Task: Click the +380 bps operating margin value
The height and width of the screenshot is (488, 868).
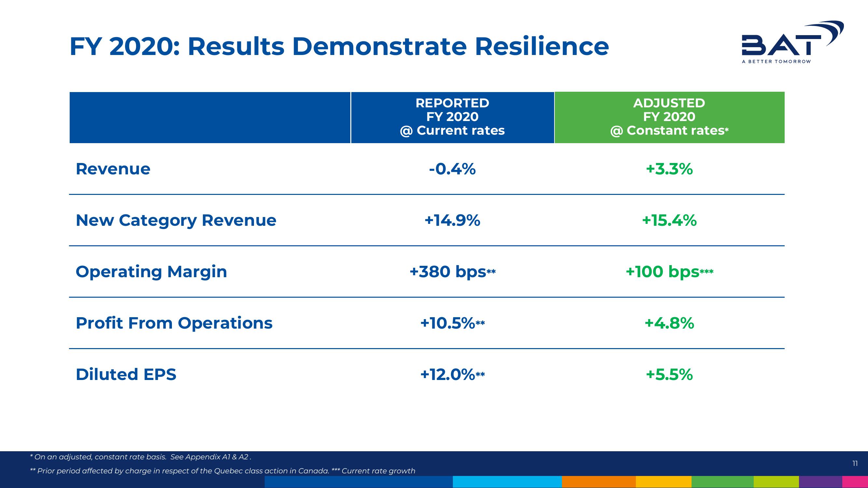Action: click(452, 272)
